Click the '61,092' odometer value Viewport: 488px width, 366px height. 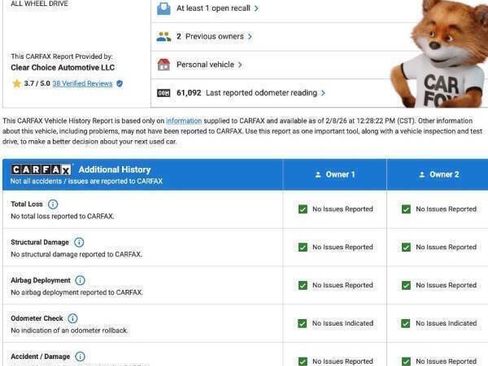pos(189,93)
